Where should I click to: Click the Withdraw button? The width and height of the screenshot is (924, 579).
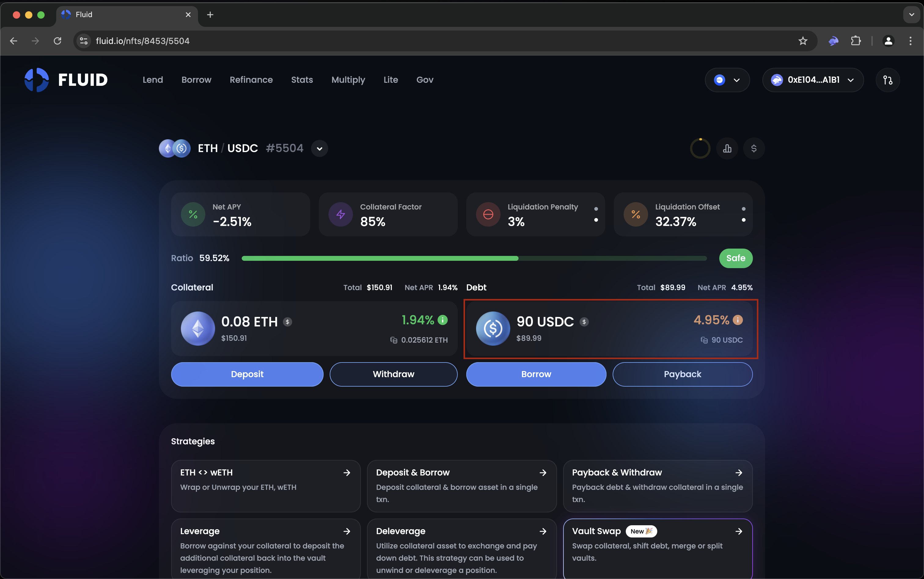click(x=394, y=374)
